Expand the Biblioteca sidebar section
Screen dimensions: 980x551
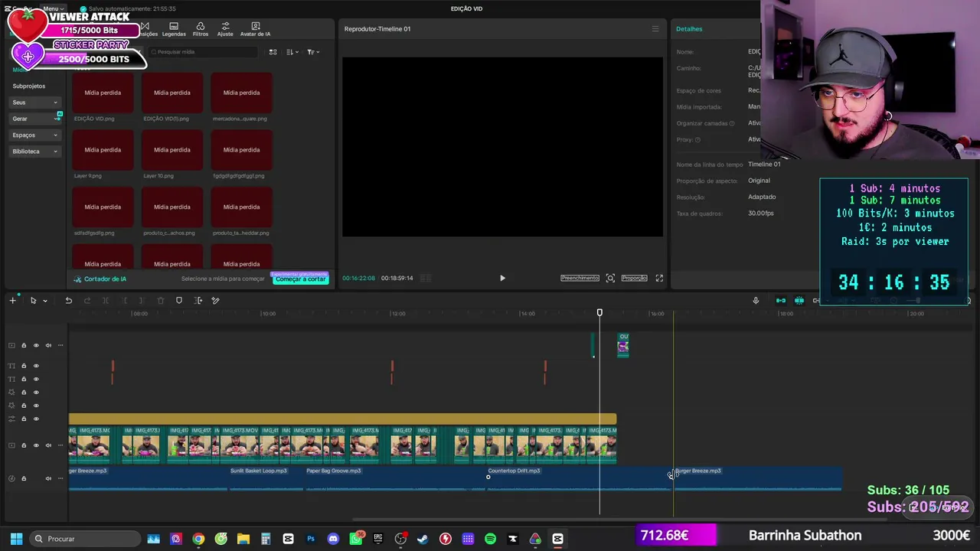35,152
